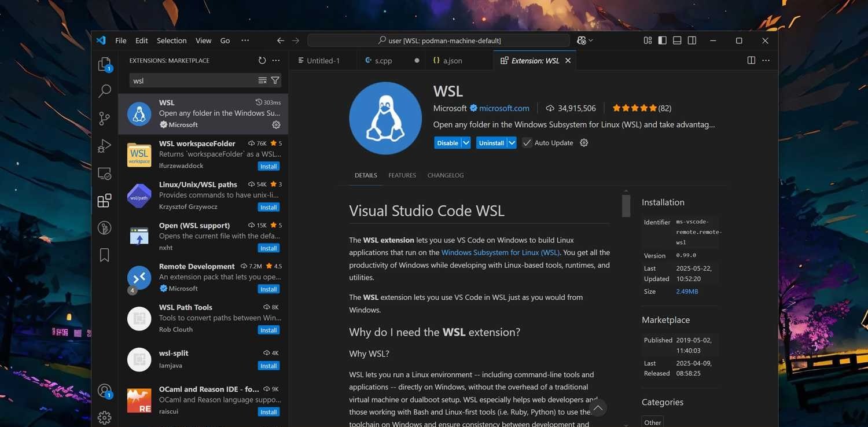The image size is (868, 427).
Task: Click the 2.49MB size link
Action: [687, 292]
